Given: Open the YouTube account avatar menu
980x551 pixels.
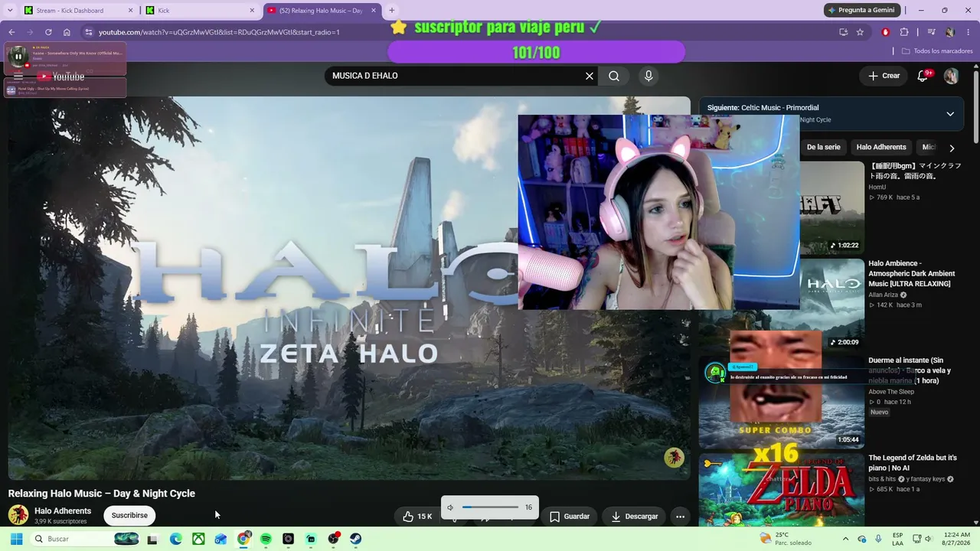Looking at the screenshot, I should click(951, 76).
